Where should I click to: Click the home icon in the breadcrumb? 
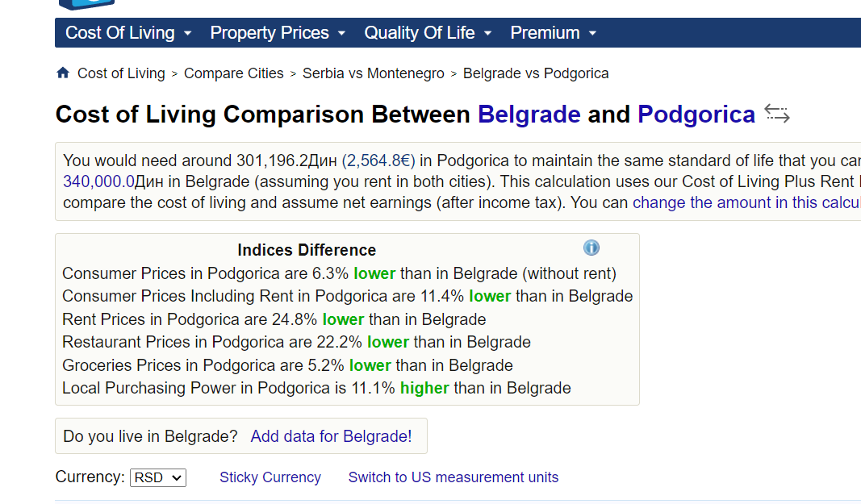[63, 73]
